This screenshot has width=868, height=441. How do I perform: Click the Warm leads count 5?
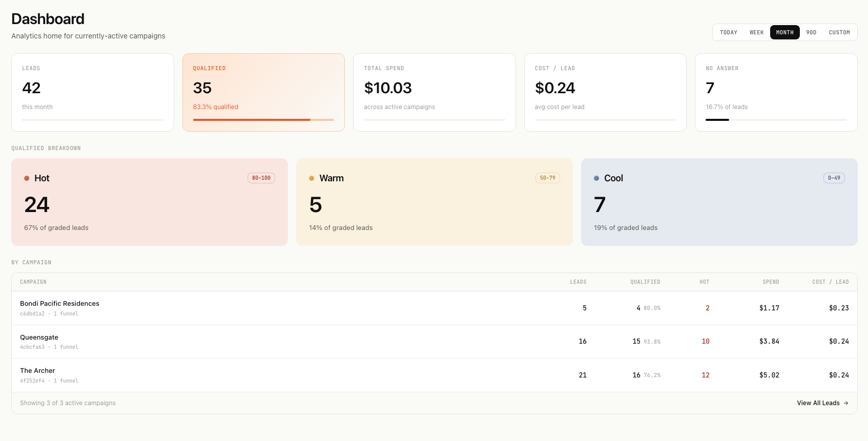(x=316, y=205)
